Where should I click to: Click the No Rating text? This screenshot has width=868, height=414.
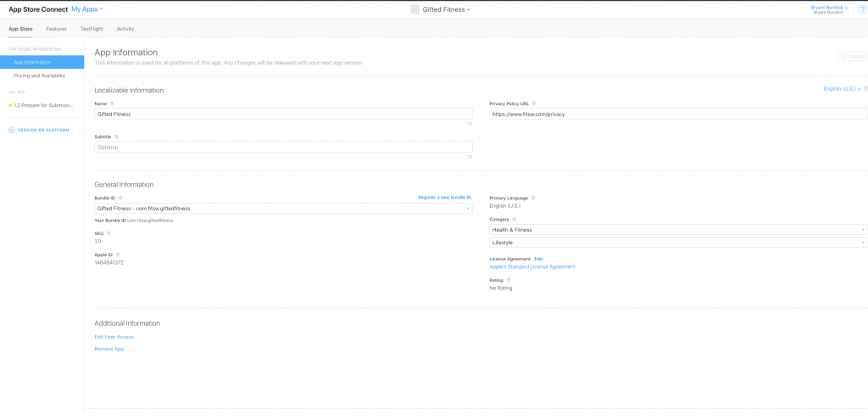[501, 288]
